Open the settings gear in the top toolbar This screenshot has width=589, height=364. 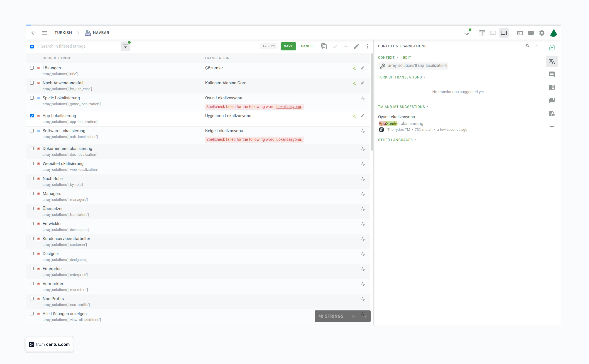coord(542,33)
